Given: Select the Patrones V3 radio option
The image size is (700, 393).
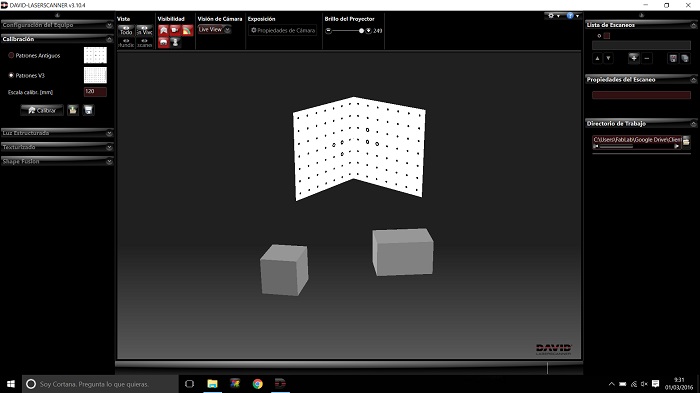Looking at the screenshot, I should click(x=11, y=75).
